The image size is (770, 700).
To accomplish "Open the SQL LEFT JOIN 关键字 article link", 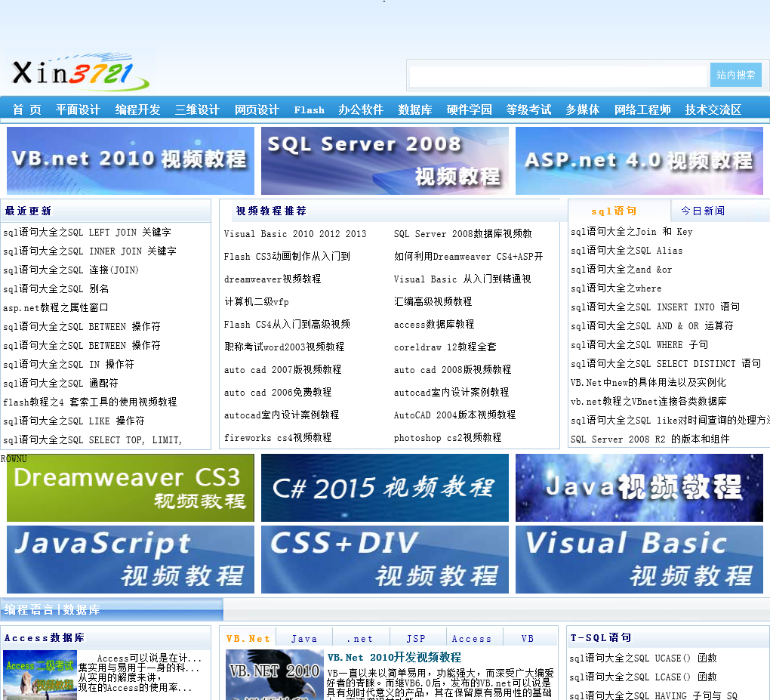I will (87, 233).
